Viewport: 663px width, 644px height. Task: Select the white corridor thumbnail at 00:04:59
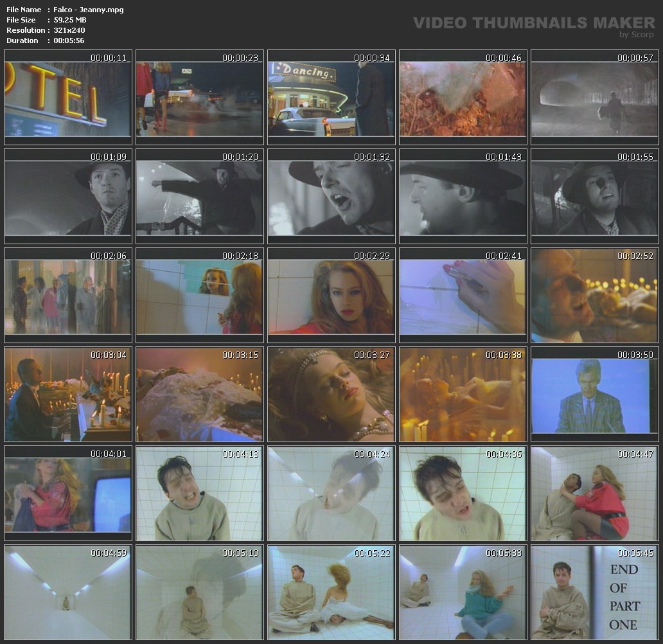click(x=68, y=593)
